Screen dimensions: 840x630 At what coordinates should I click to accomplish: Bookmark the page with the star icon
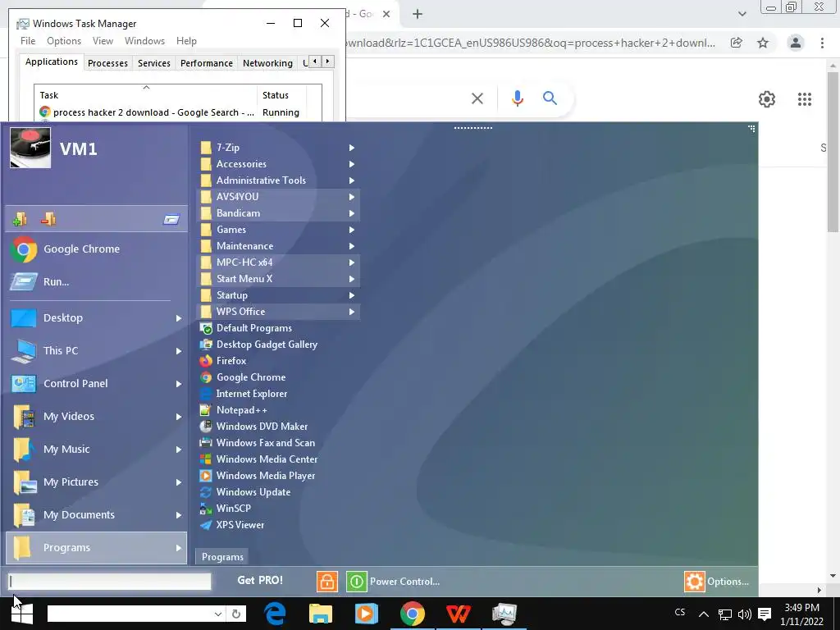click(x=763, y=43)
